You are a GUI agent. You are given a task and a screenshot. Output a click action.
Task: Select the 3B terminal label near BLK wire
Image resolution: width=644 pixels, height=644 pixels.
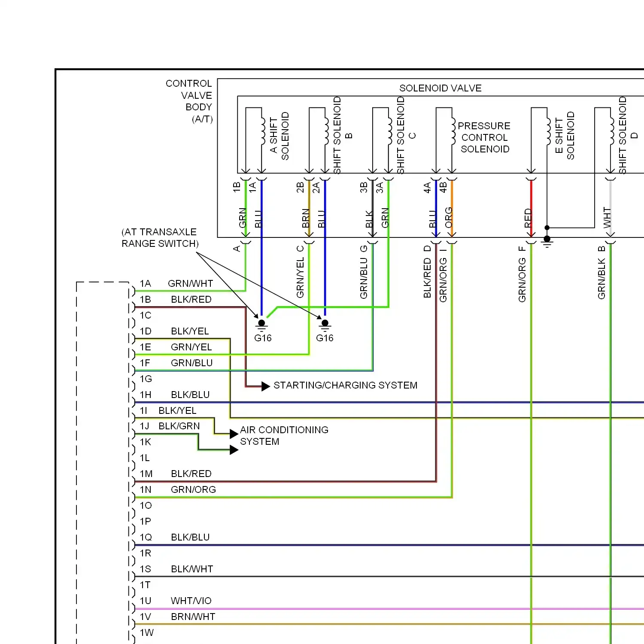[364, 187]
